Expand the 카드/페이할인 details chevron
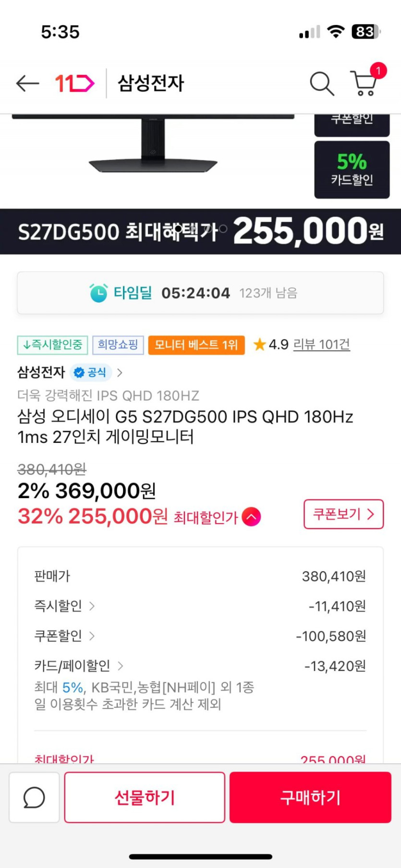The width and height of the screenshot is (401, 868). click(121, 666)
